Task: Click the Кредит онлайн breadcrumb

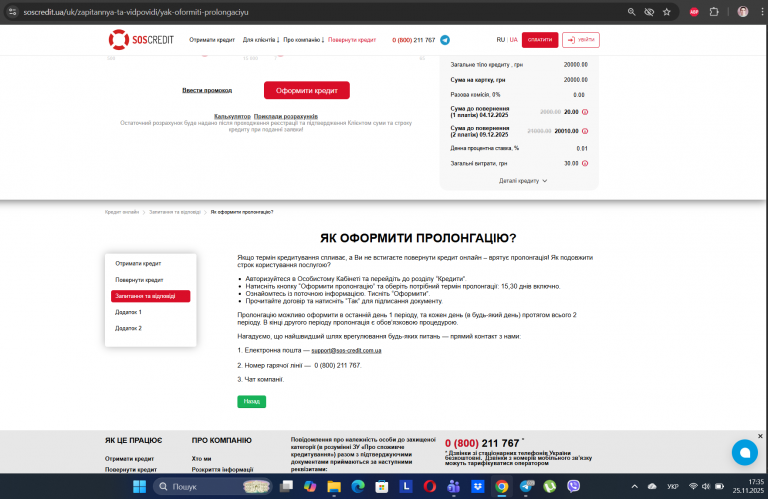Action: [x=122, y=212]
